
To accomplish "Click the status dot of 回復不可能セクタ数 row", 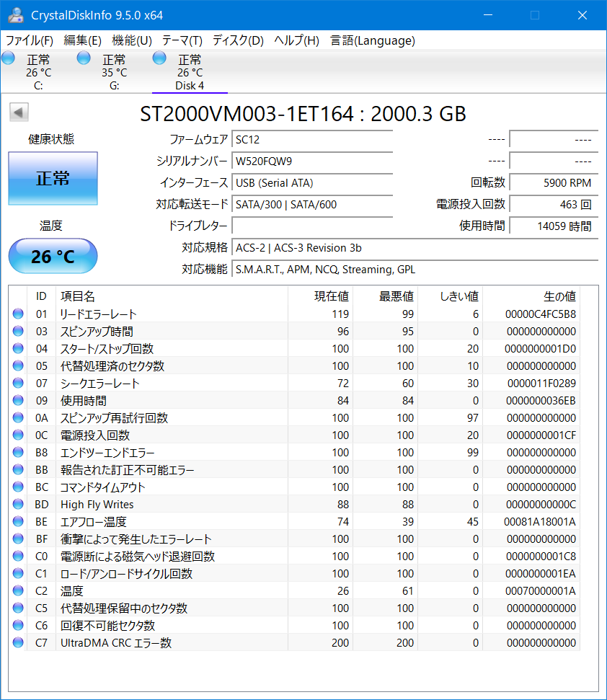I will [18, 625].
